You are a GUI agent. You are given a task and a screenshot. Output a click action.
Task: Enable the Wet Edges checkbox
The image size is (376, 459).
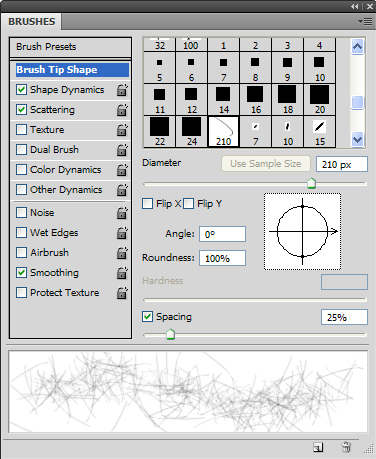pyautogui.click(x=21, y=233)
